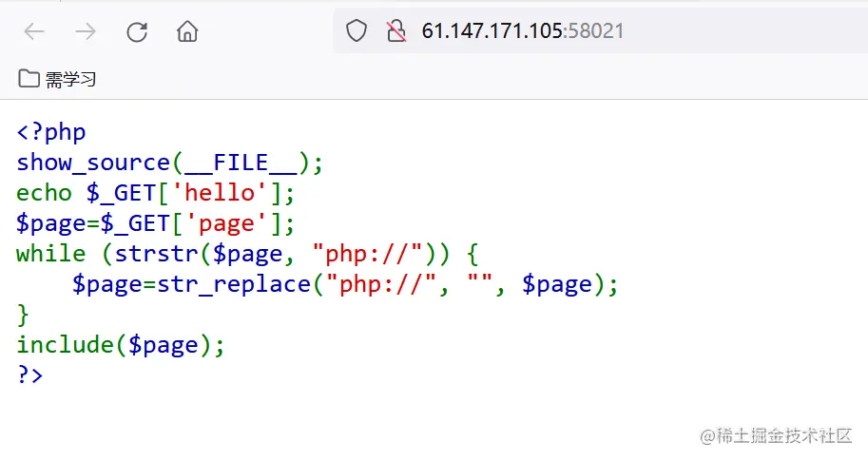Go back to the previous page
This screenshot has width=868, height=461.
point(34,31)
